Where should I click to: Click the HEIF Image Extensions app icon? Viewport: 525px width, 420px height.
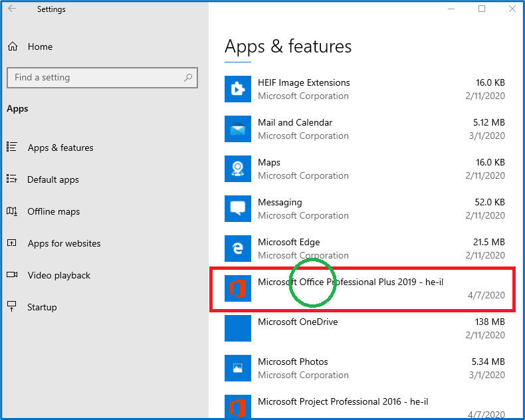click(x=238, y=89)
